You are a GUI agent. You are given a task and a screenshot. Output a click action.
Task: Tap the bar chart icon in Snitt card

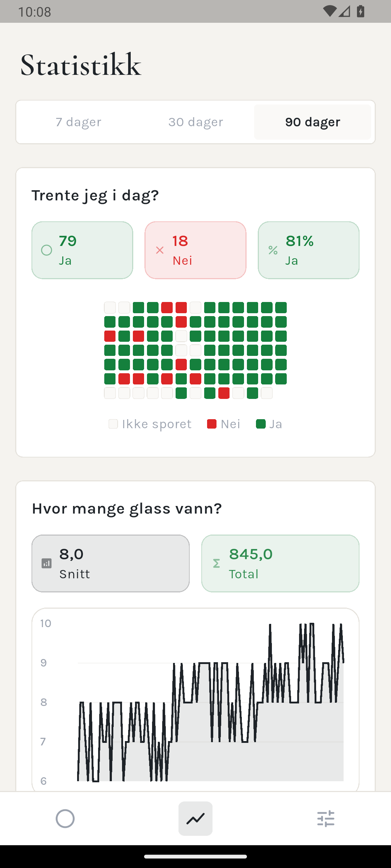[x=47, y=563]
